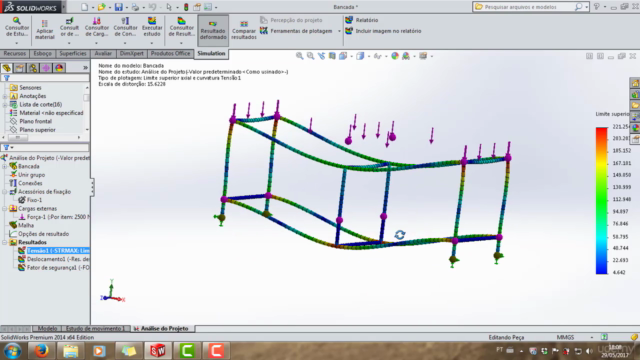Switch to the Recursos tab
This screenshot has width=640, height=360.
coord(14,53)
